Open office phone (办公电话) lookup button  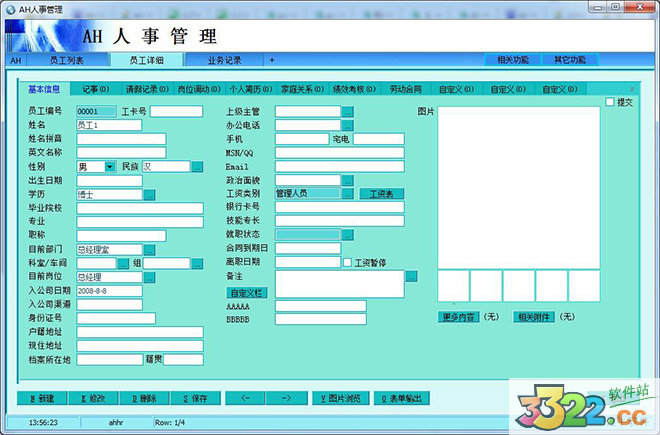[347, 125]
